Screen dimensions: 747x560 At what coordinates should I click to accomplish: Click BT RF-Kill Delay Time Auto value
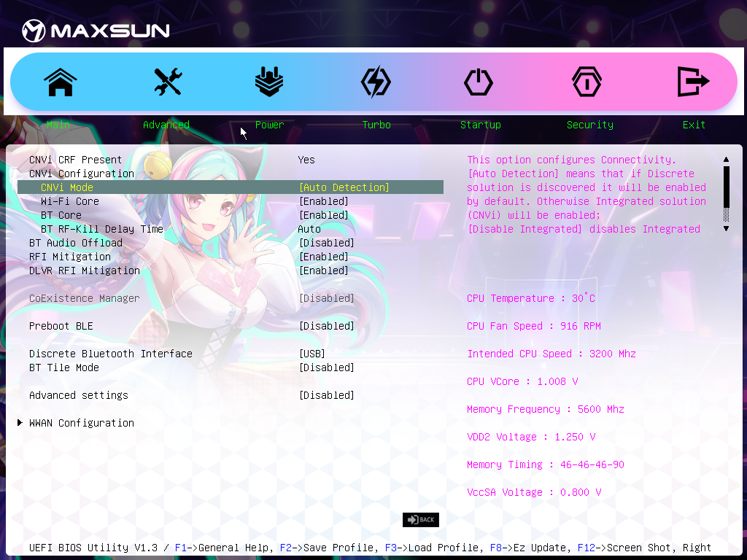[x=309, y=229]
